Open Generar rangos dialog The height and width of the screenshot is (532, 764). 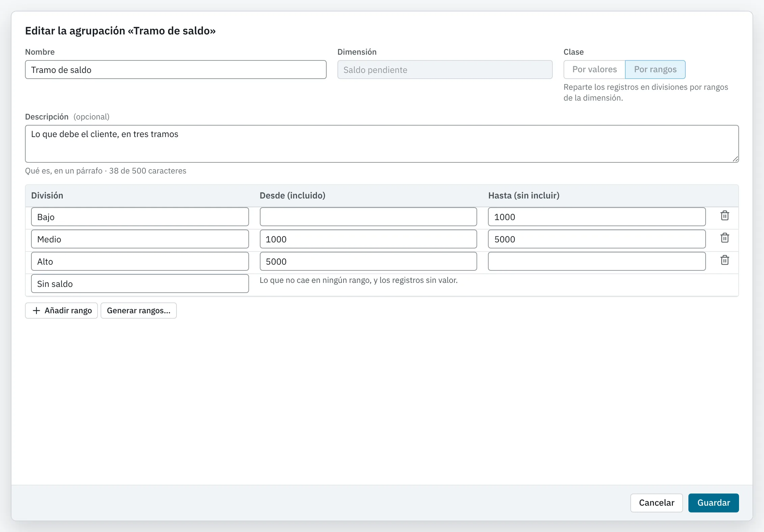(139, 311)
